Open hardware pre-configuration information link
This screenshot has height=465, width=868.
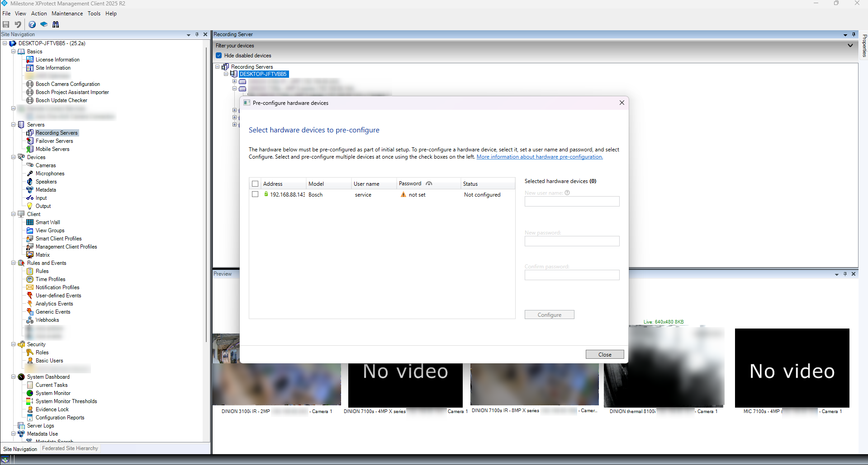click(540, 157)
